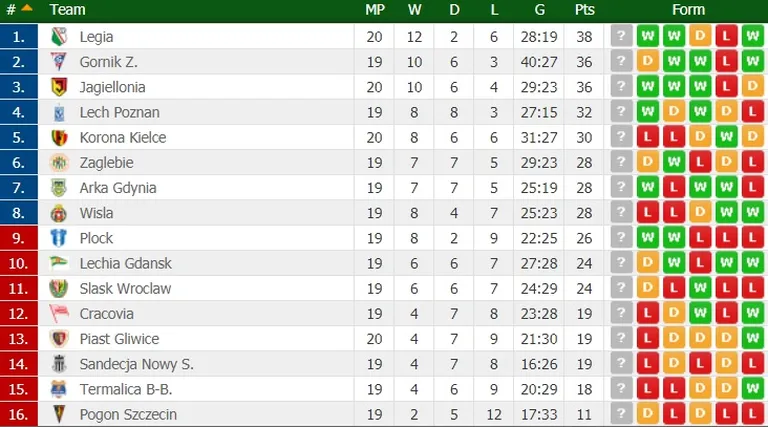Click the Jagiellonia yellow-red crest
This screenshot has width=768, height=427.
[59, 87]
